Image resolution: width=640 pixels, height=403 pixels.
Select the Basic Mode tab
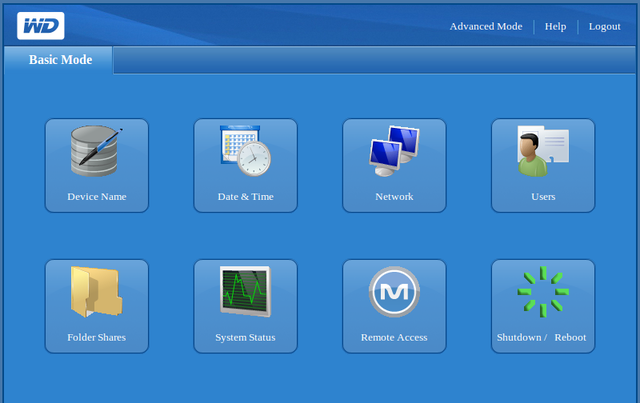[x=58, y=60]
